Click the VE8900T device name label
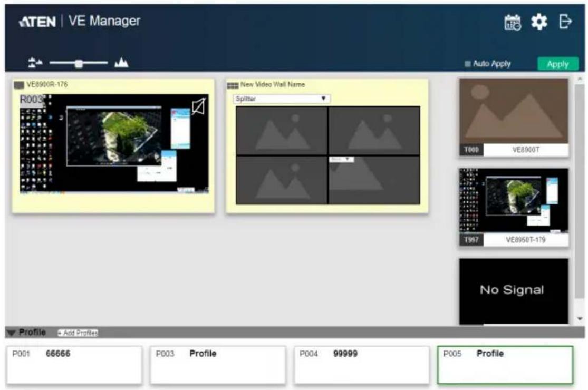 [x=526, y=150]
